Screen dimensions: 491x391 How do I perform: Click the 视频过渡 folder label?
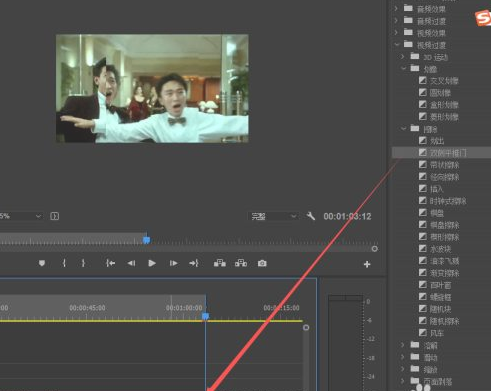pos(431,45)
